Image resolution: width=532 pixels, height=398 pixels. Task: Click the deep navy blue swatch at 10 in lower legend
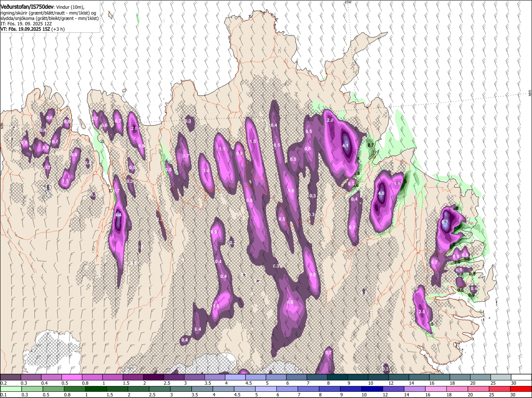(x=372, y=389)
